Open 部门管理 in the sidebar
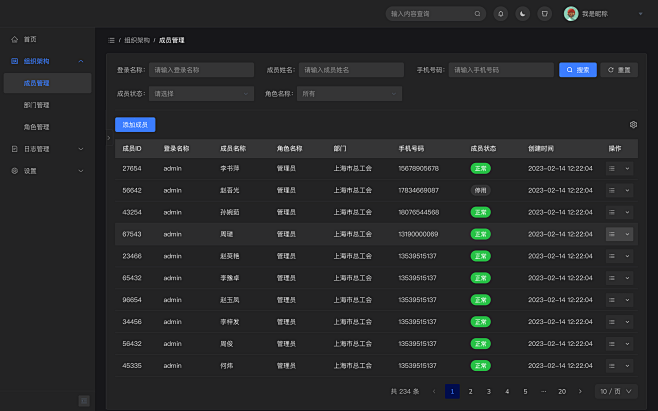658x411 pixels. point(37,105)
